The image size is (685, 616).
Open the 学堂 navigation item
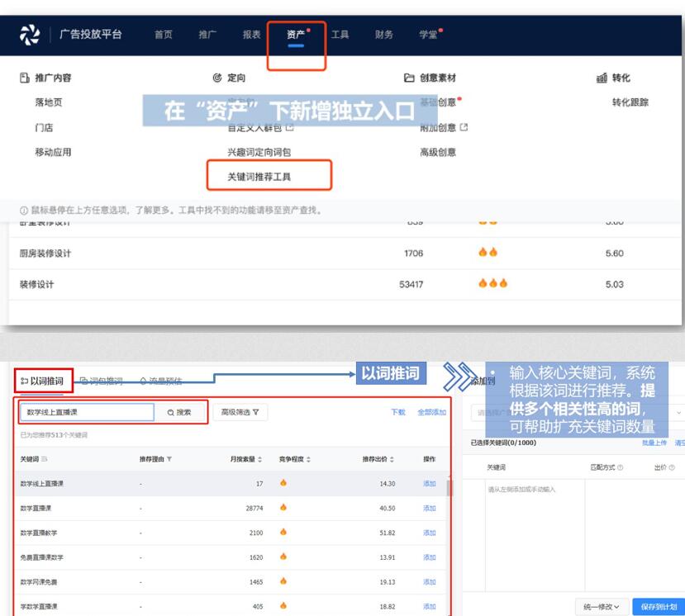coord(428,35)
